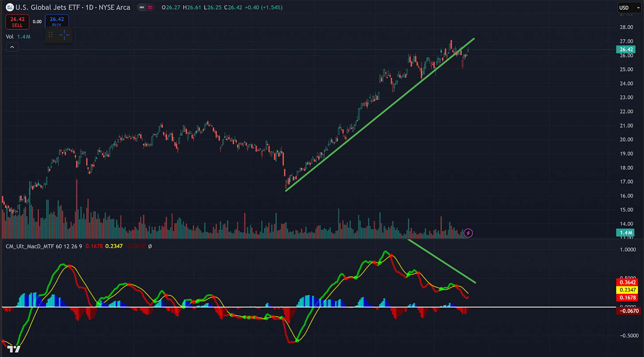The width and height of the screenshot is (644, 357).
Task: Click the open value O26.27
Action: point(170,8)
